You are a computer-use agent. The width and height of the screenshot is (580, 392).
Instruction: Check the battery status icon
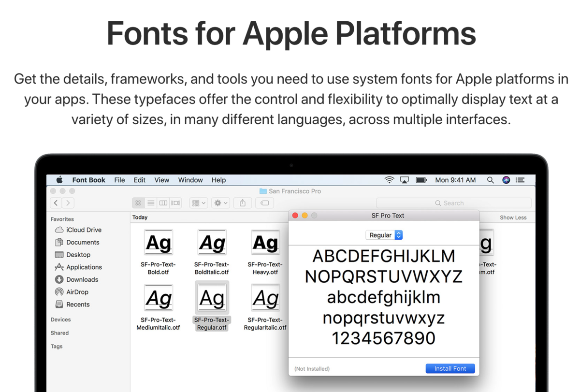point(421,180)
